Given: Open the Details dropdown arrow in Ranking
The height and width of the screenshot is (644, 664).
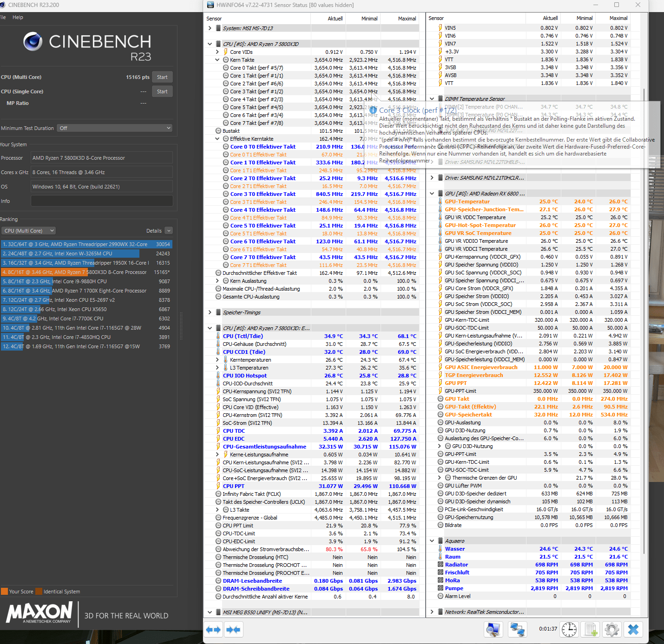Looking at the screenshot, I should pyautogui.click(x=169, y=231).
